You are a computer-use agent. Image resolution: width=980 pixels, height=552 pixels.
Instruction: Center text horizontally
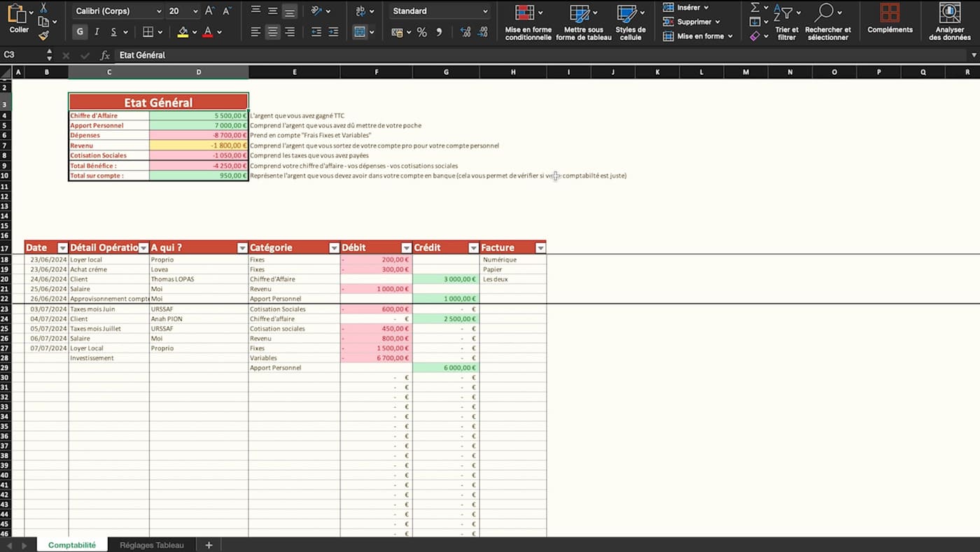click(272, 32)
